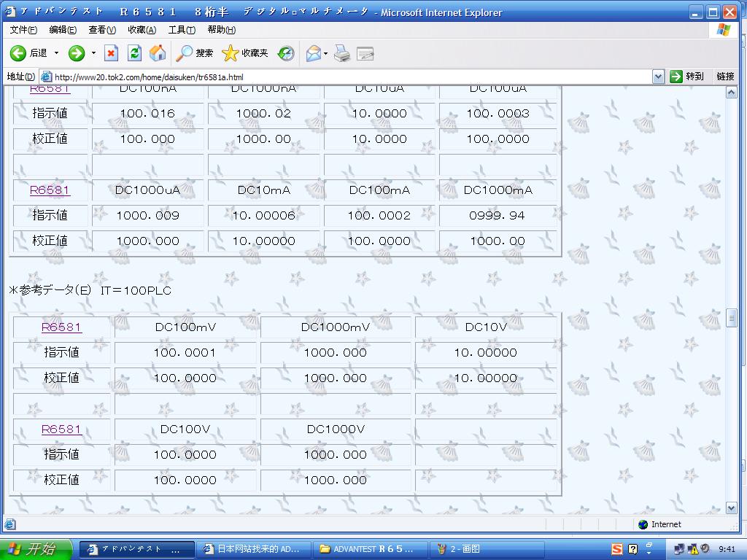Click the status bar page icon
Image resolution: width=747 pixels, height=560 pixels.
coord(10,524)
